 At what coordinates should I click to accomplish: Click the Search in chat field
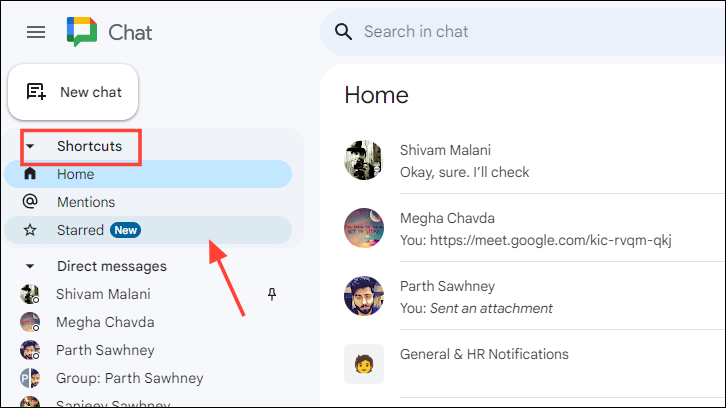point(523,31)
